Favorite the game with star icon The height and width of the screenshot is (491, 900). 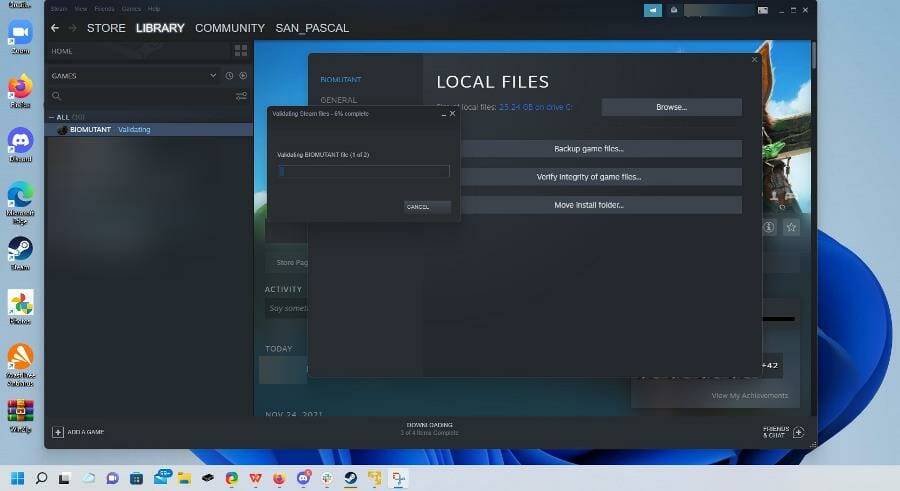coord(791,228)
